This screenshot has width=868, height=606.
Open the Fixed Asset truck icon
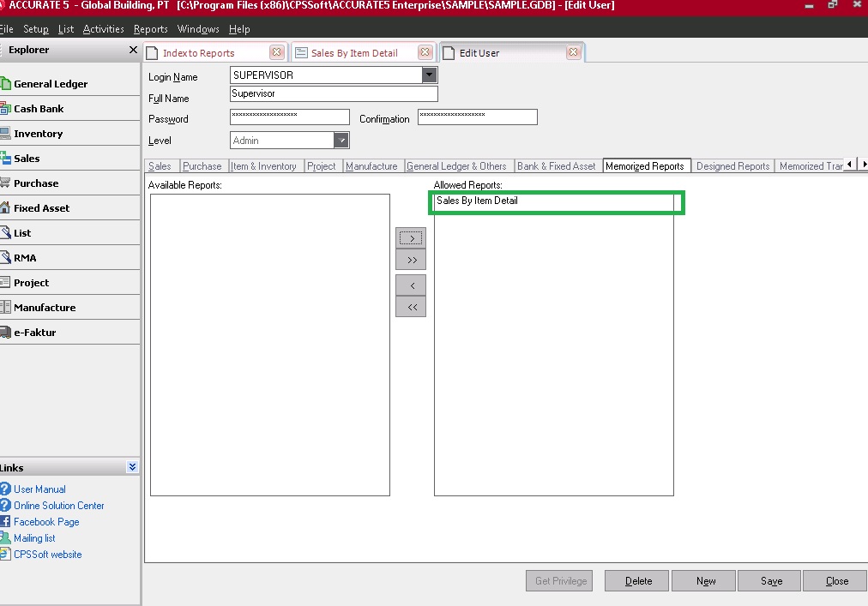click(x=5, y=208)
